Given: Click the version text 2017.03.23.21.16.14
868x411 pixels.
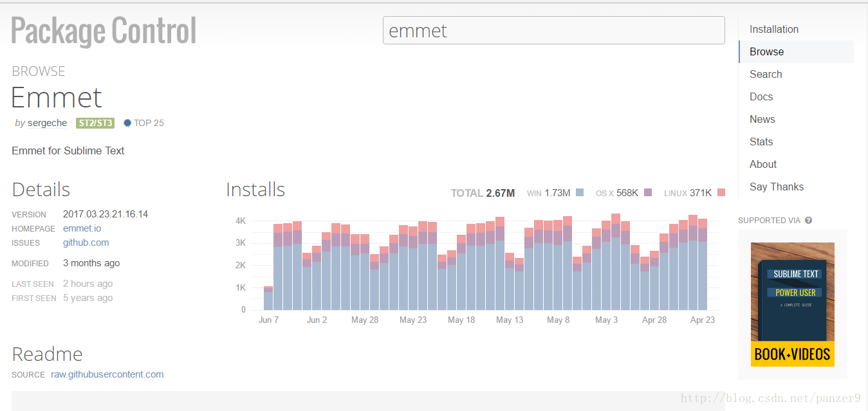Looking at the screenshot, I should [106, 214].
